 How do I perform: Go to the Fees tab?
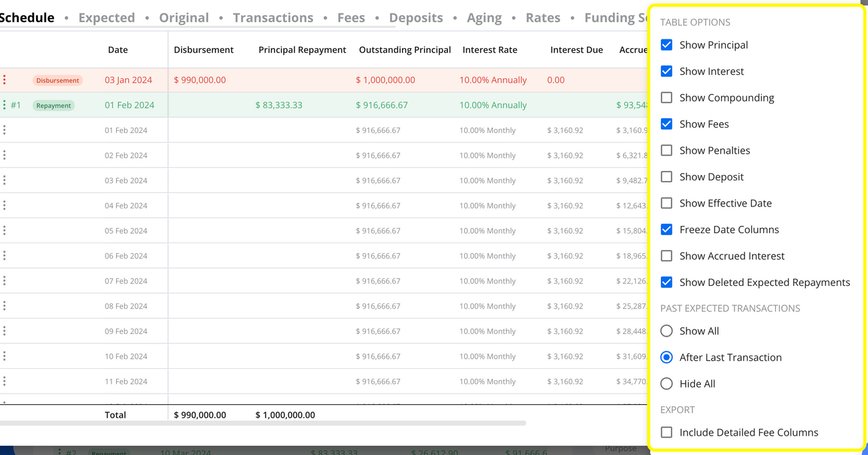[x=351, y=17]
